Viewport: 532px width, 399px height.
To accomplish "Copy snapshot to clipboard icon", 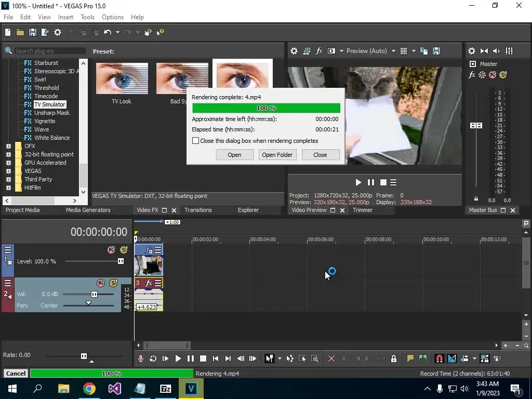I will [x=424, y=51].
